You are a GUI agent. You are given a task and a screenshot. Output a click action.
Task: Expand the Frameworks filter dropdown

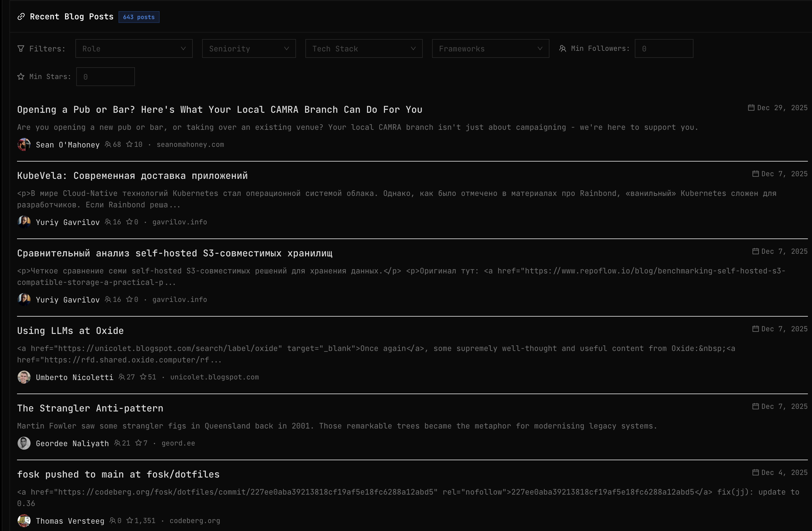(x=490, y=48)
